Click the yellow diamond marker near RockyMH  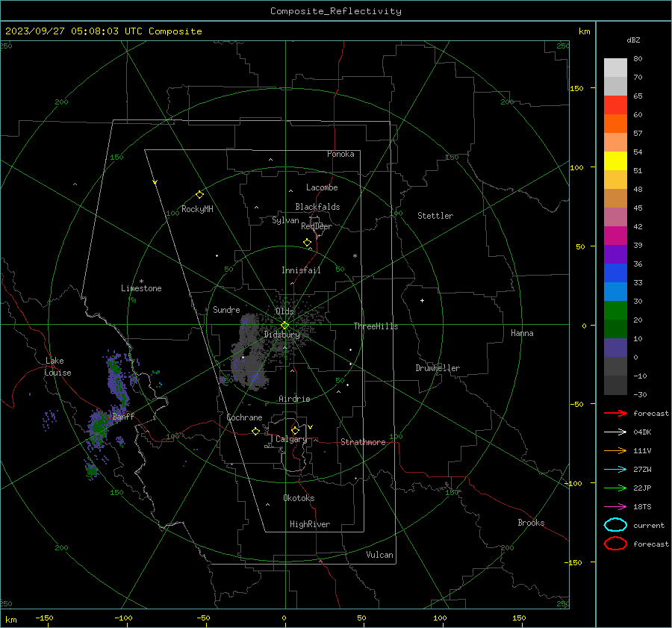tap(199, 195)
